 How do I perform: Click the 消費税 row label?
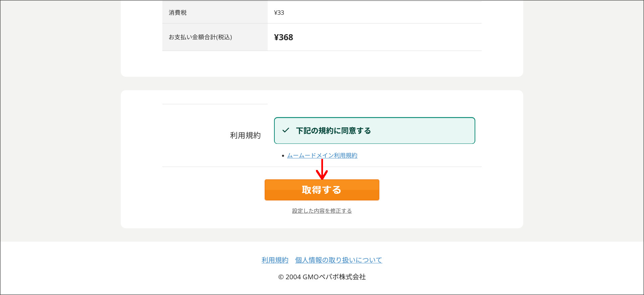point(177,13)
